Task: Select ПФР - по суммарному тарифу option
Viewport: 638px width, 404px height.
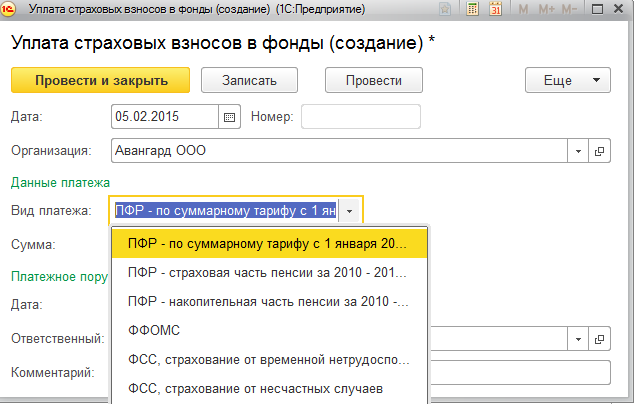Action: (269, 243)
